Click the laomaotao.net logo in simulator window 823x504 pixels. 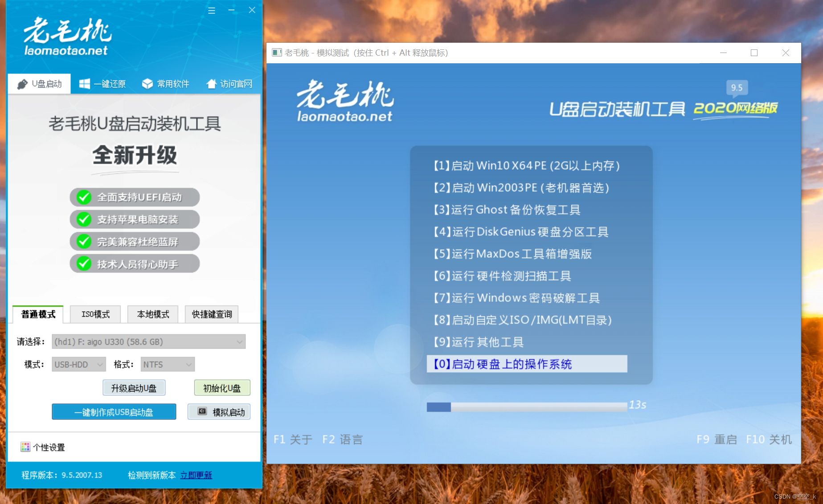pos(345,102)
